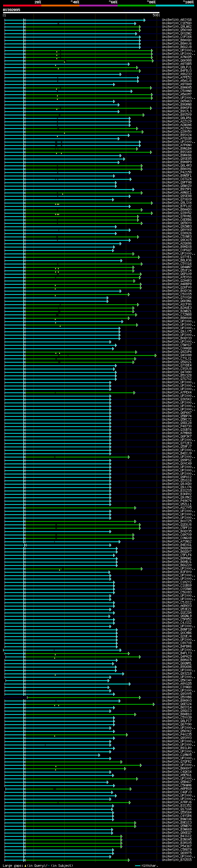
Task: Select hit UniRef100_B4FBJ3
Action: tap(177, 71)
